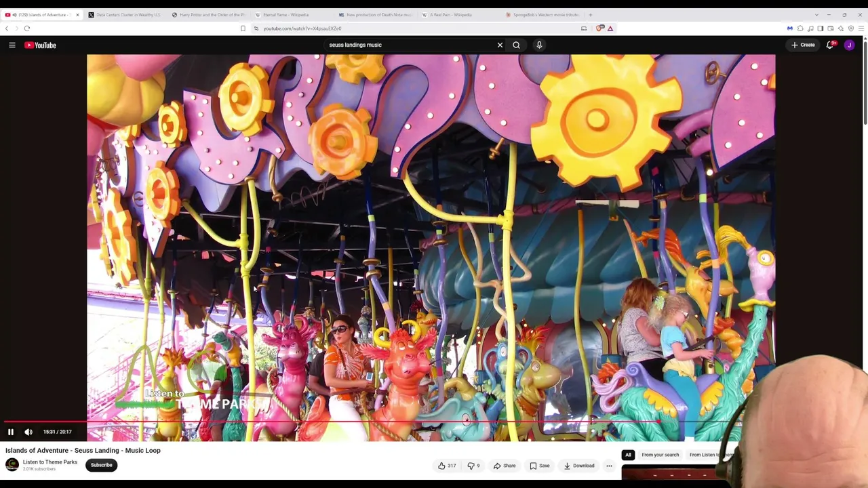Open the Listen to Theme Parks channel avatar
The image size is (868, 488).
[12, 464]
